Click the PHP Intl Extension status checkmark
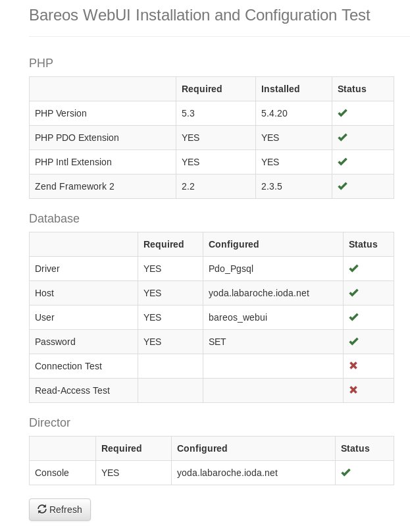This screenshot has width=410, height=532. (342, 162)
